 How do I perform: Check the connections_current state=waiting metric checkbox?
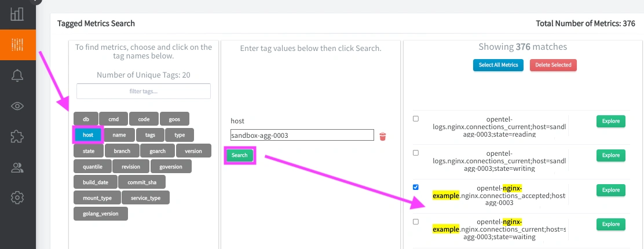[x=416, y=222]
